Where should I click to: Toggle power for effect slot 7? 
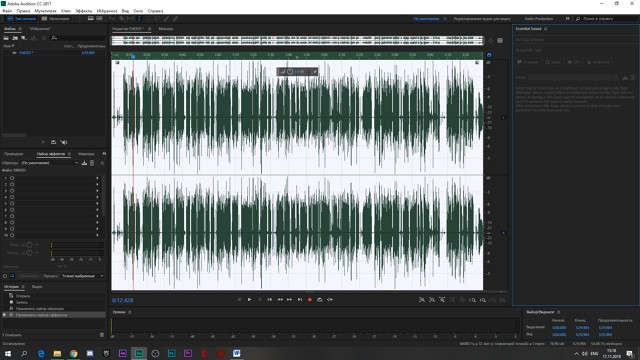point(12,216)
